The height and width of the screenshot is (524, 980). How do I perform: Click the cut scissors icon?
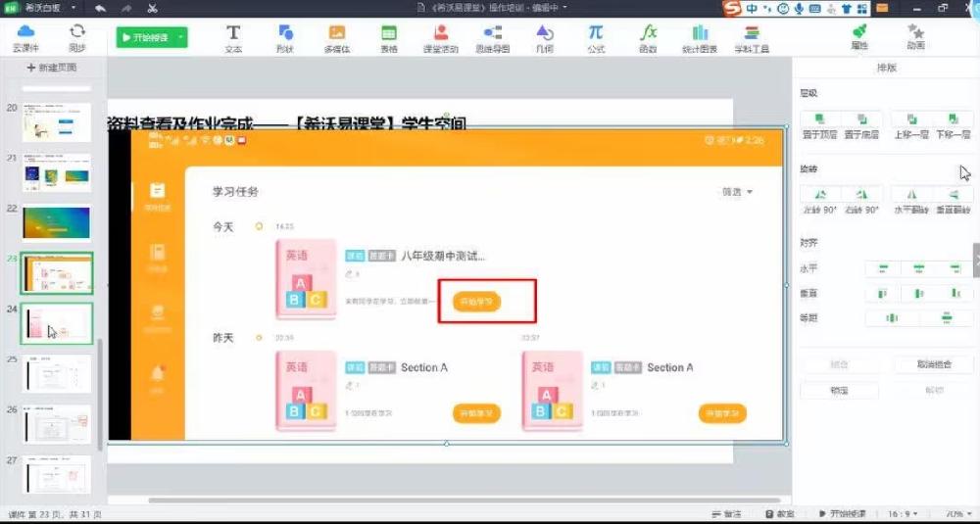coord(153,8)
